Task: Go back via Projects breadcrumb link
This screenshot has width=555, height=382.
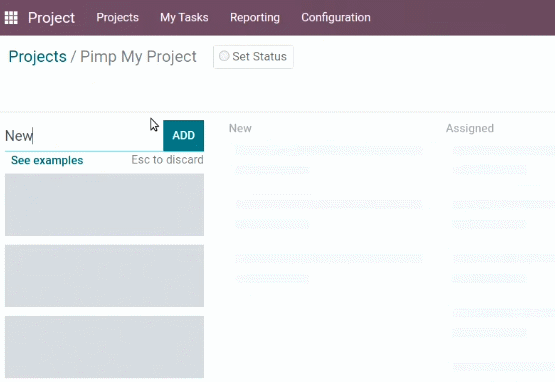Action: (38, 57)
